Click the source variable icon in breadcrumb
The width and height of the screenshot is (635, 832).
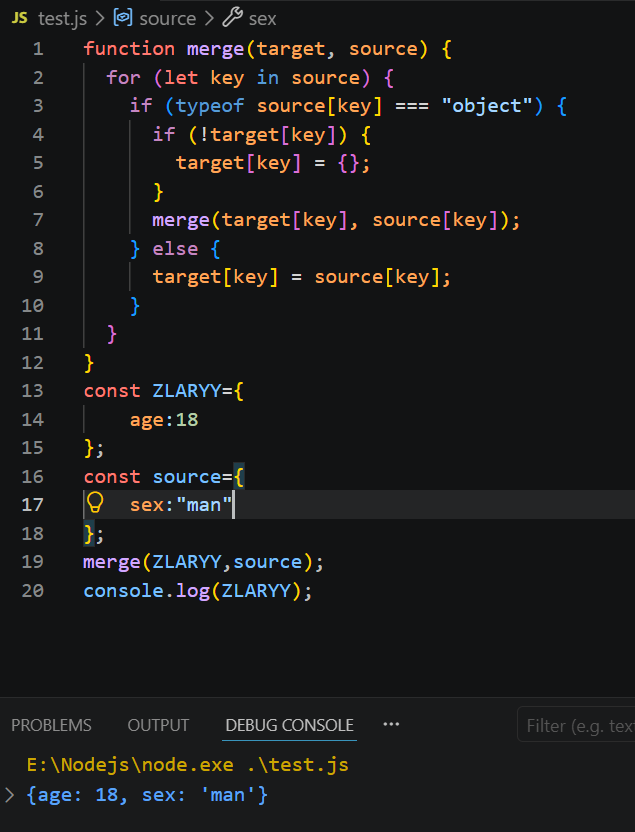tap(123, 18)
